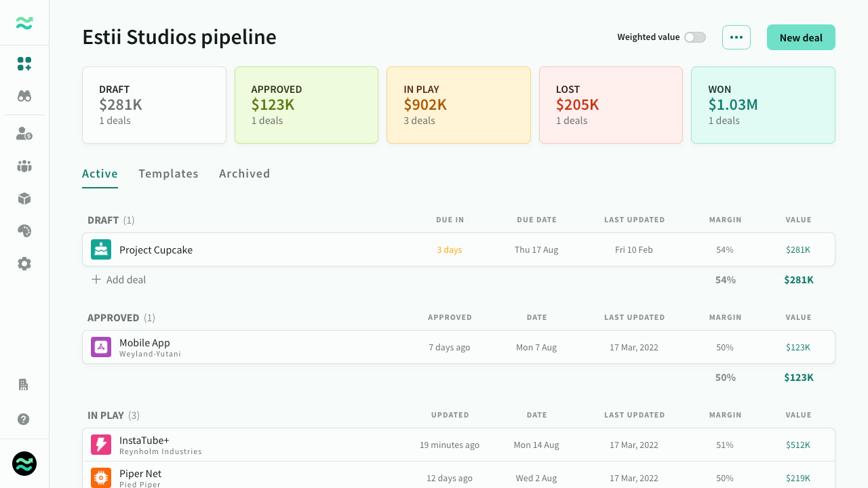Viewport: 868px width, 488px height.
Task: Click the orange Piper Net deal icon
Action: pyautogui.click(x=101, y=477)
